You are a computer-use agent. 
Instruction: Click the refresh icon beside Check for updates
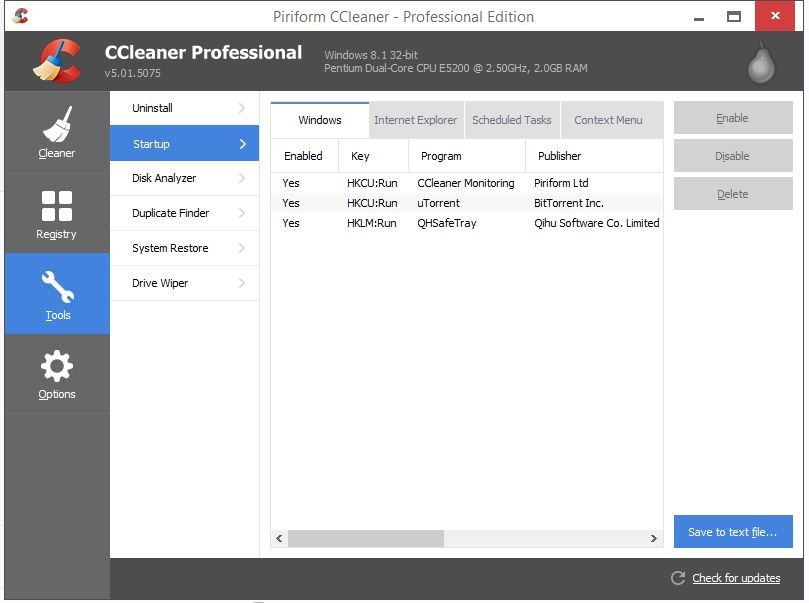click(678, 578)
